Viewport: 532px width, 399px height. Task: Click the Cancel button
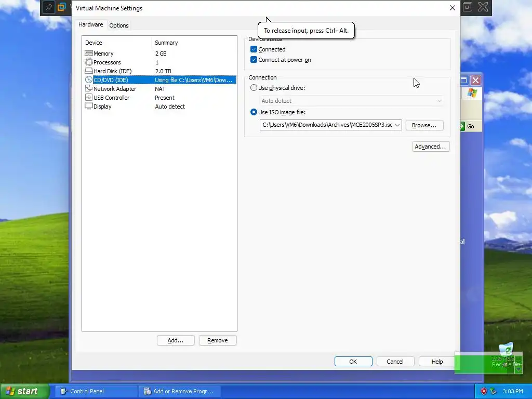point(395,362)
